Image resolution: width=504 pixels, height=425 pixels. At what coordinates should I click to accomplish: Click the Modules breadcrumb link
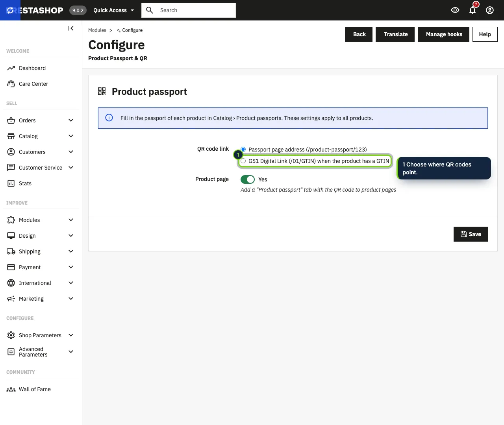pyautogui.click(x=97, y=30)
